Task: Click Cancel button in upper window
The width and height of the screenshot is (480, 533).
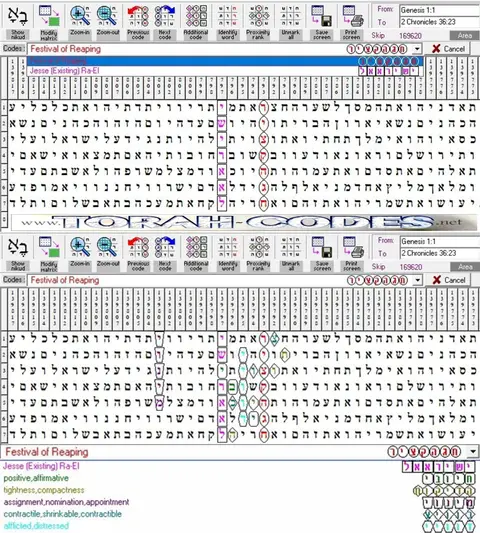Action: [x=448, y=49]
